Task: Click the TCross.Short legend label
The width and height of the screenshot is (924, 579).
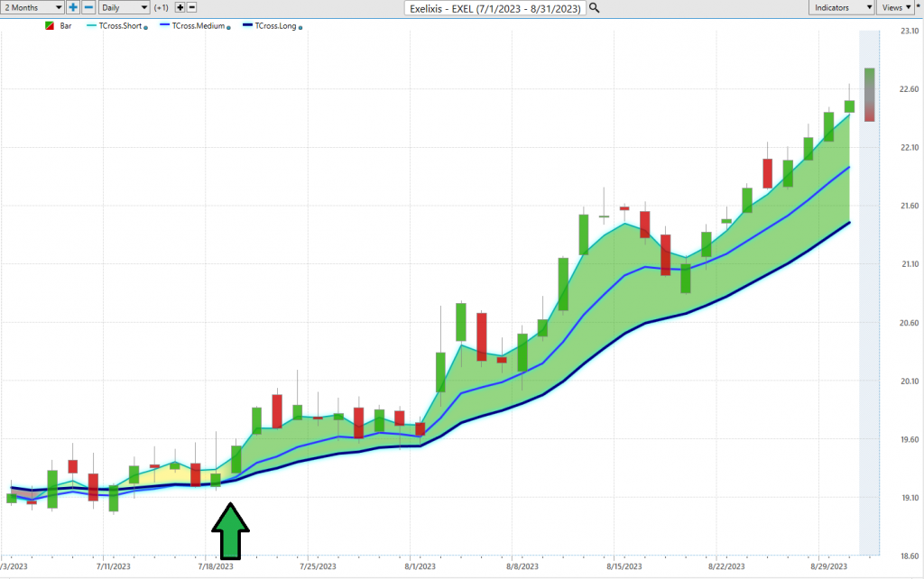Action: point(120,26)
